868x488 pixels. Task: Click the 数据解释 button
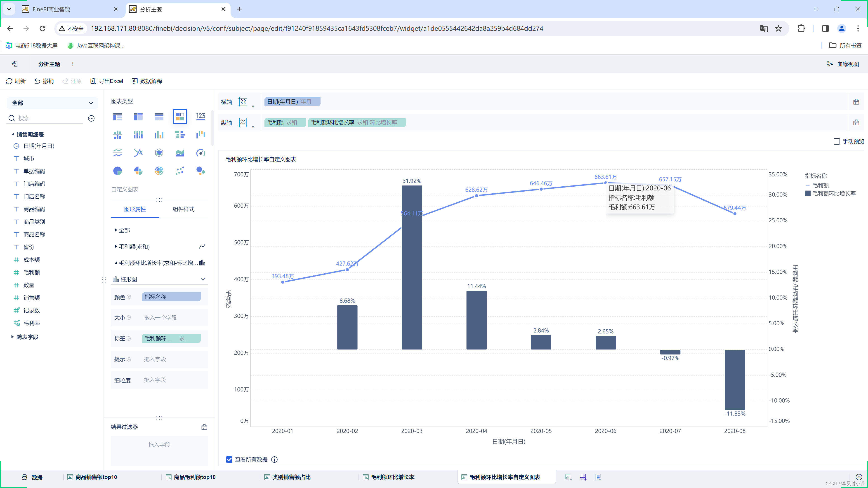point(146,81)
